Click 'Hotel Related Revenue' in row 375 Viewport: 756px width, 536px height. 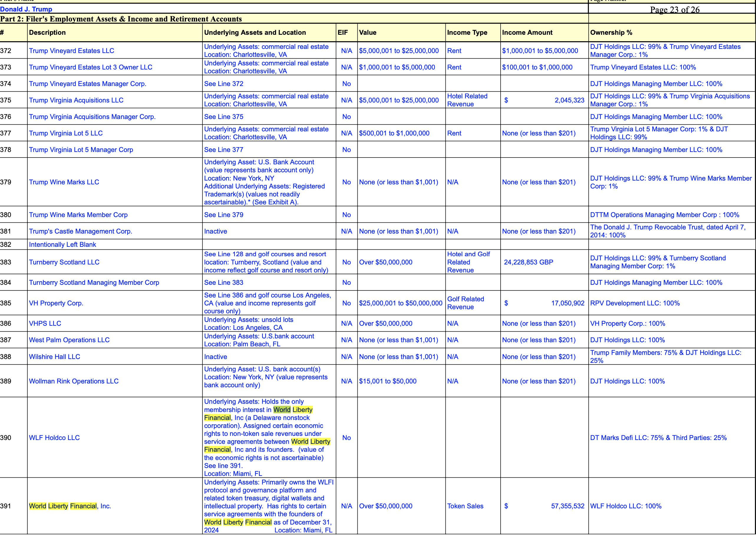pyautogui.click(x=467, y=100)
